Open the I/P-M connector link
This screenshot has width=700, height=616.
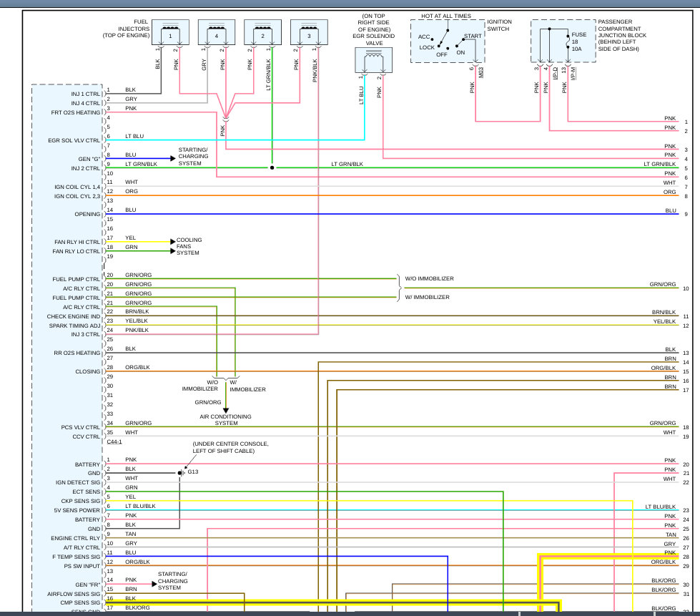[573, 73]
